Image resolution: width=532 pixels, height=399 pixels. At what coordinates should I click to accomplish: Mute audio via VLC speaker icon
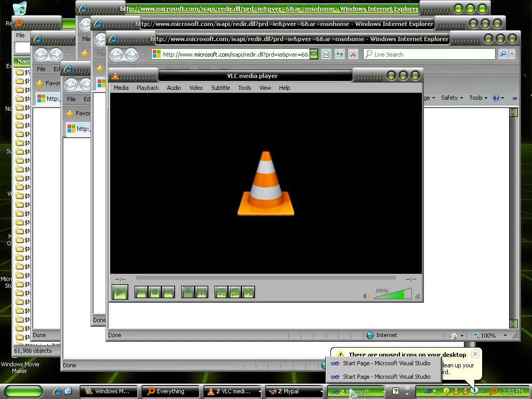point(366,296)
